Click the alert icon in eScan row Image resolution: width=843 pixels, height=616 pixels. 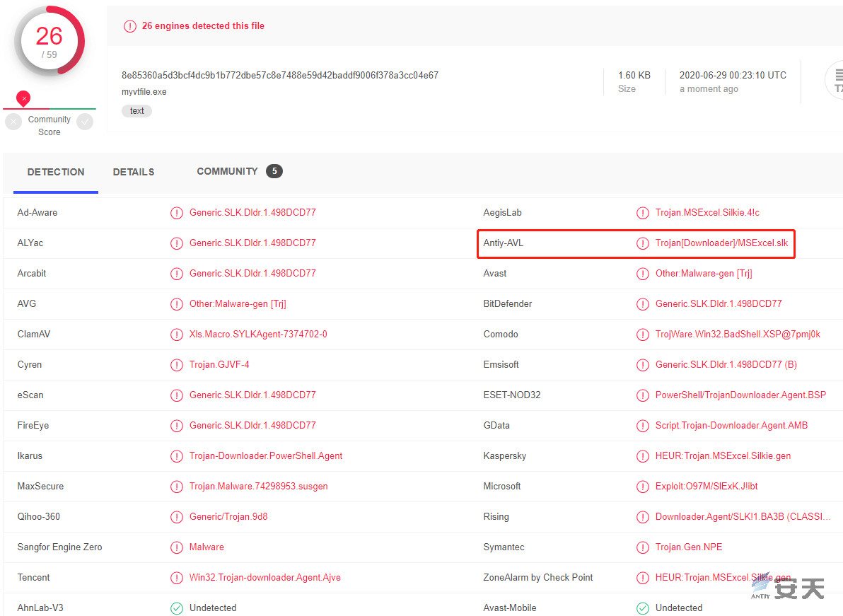pyautogui.click(x=177, y=395)
